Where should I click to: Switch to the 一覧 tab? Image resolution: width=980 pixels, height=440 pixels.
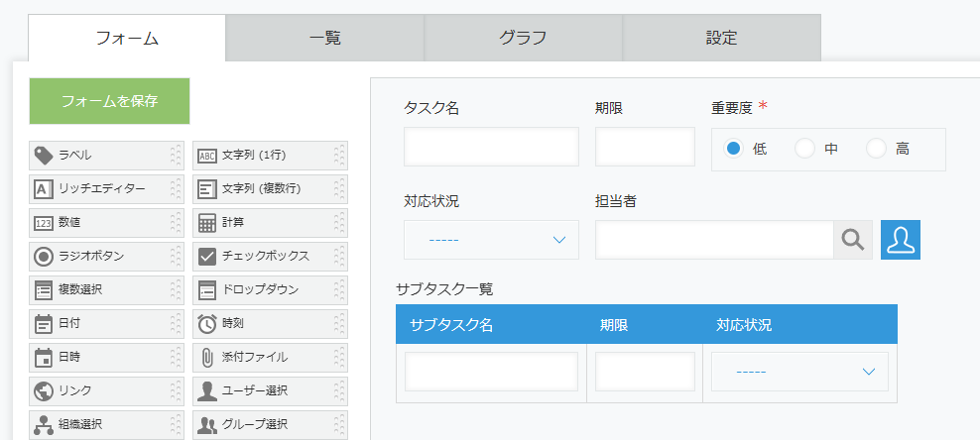coord(325,40)
